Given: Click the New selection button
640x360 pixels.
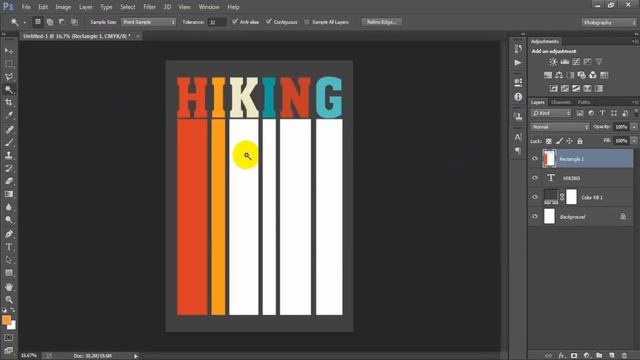Looking at the screenshot, I should (x=38, y=22).
